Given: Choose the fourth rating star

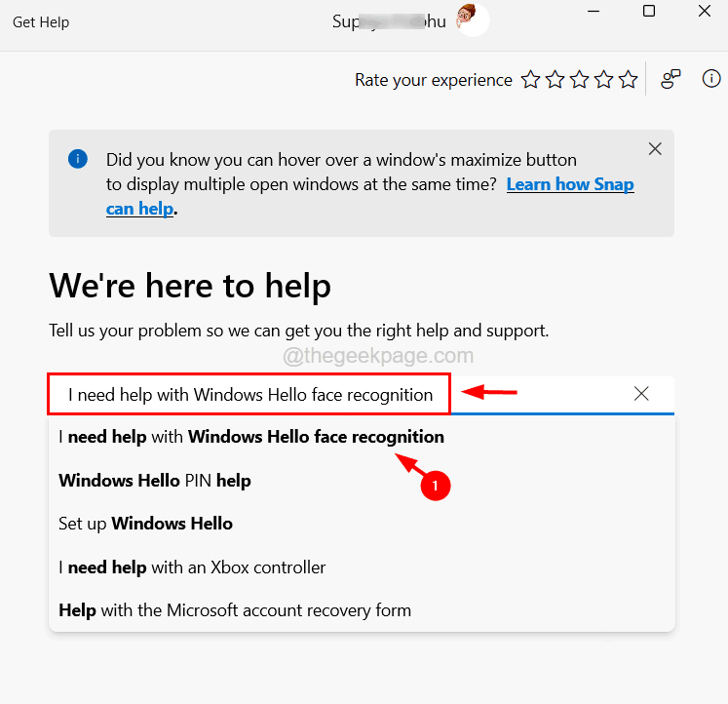Looking at the screenshot, I should point(604,80).
